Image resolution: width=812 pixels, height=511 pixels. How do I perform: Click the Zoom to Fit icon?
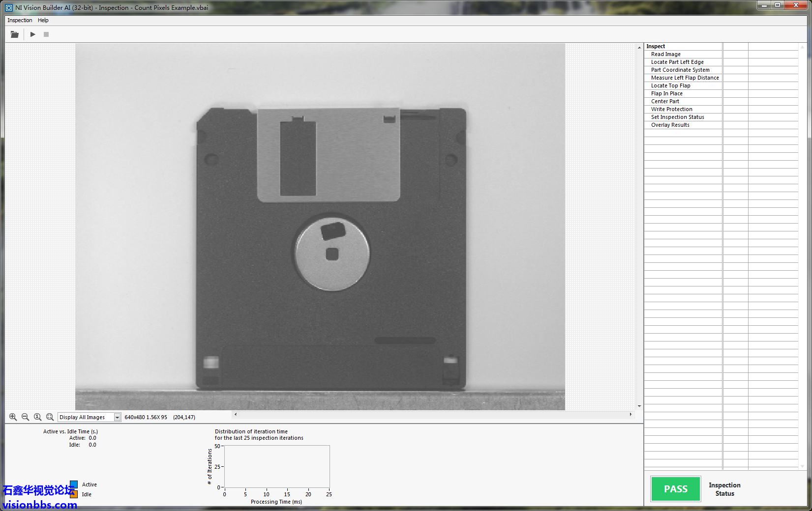click(50, 417)
